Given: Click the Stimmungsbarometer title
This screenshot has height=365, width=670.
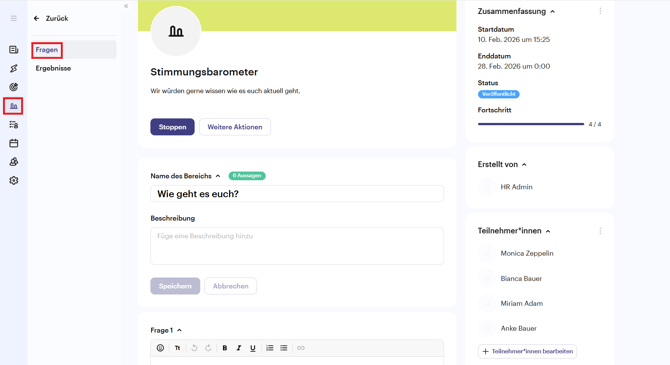Looking at the screenshot, I should (x=204, y=72).
